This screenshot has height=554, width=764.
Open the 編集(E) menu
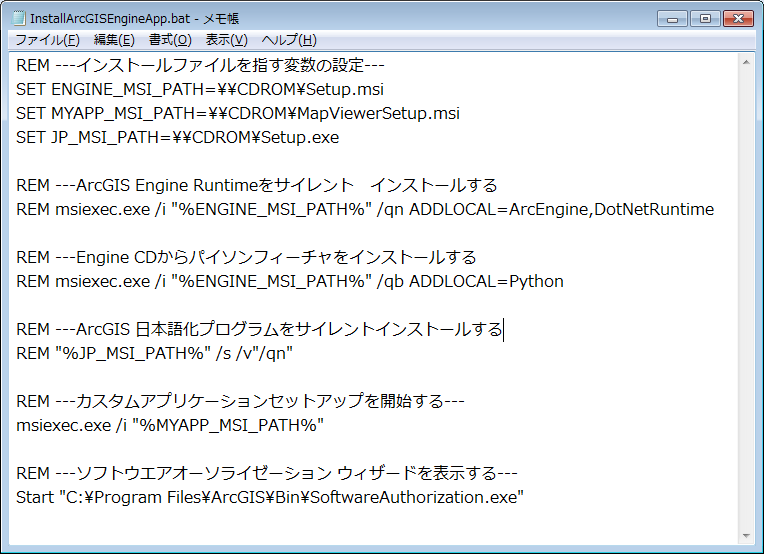pyautogui.click(x=114, y=40)
